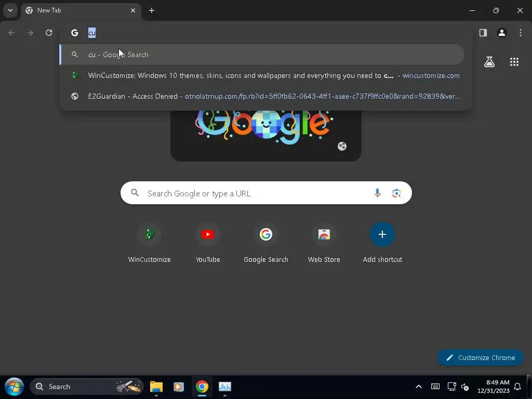
Task: Click the Chrome taskbar icon
Action: point(202,387)
